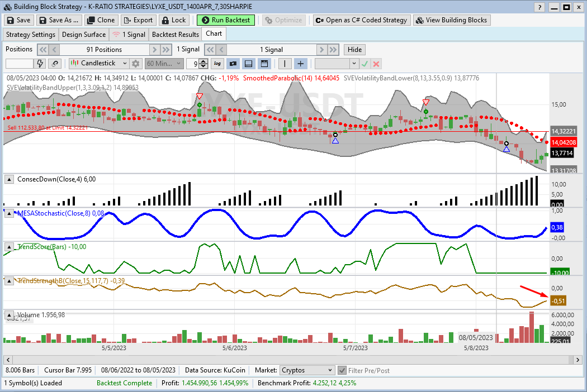Image resolution: width=587 pixels, height=392 pixels.
Task: Open the Design Surface tab
Action: [83, 34]
